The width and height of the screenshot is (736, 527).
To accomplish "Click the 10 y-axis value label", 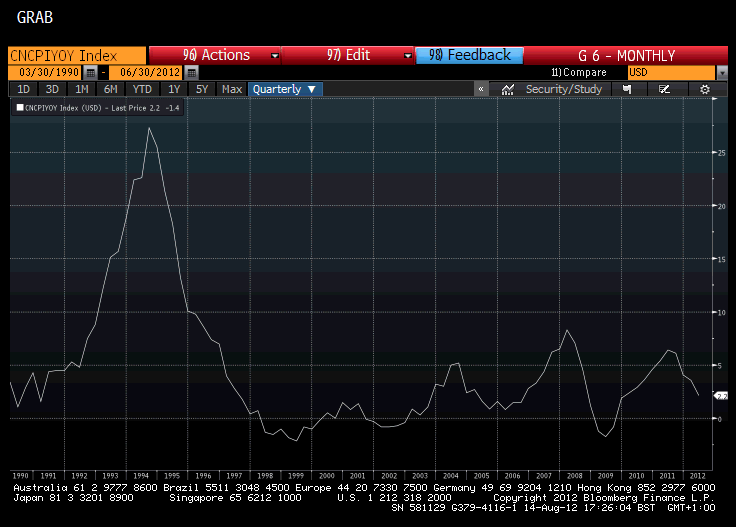I will (721, 313).
